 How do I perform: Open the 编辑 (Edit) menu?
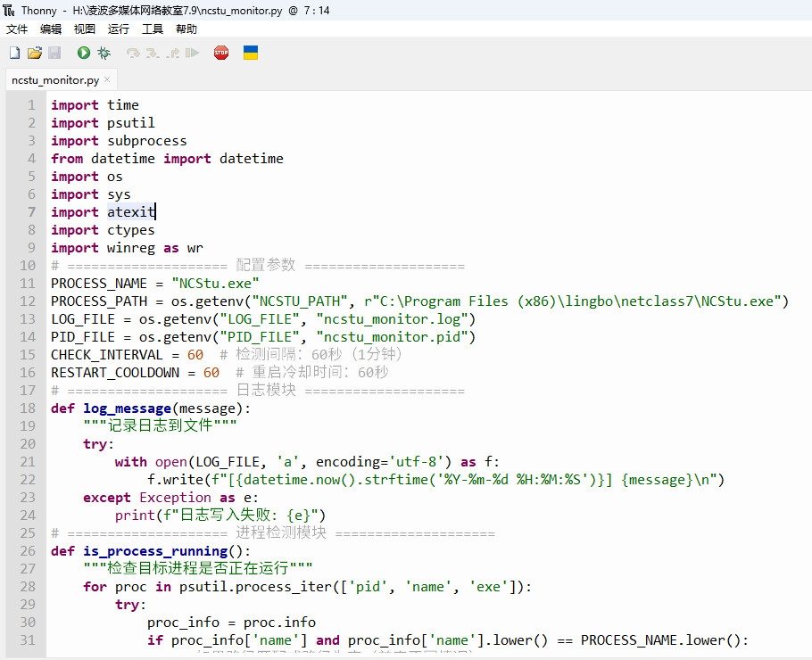tap(51, 29)
